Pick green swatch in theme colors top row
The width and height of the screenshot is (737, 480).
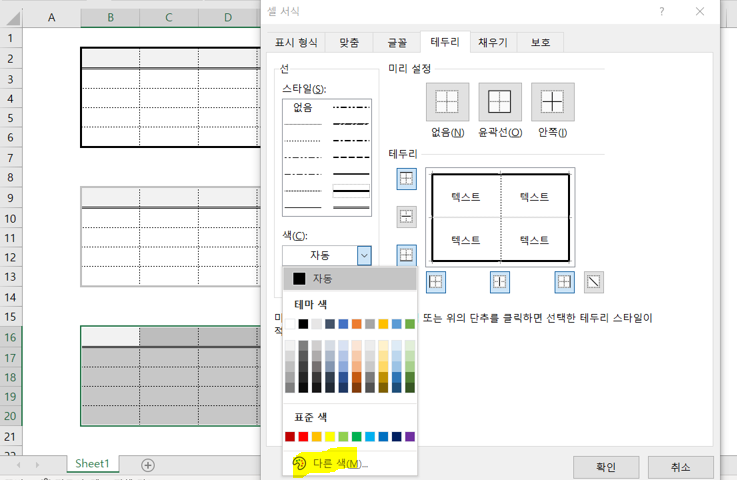410,324
